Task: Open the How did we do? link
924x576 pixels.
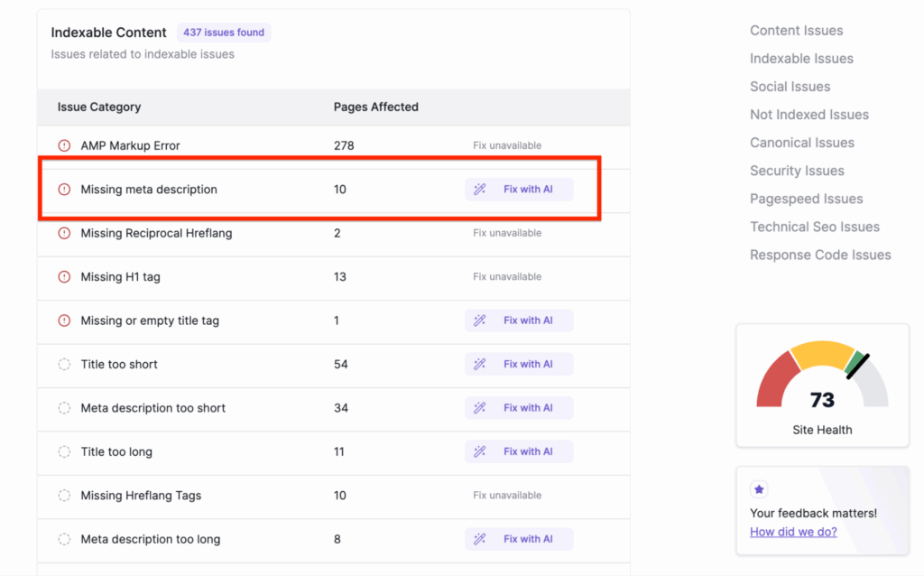Action: [x=793, y=532]
